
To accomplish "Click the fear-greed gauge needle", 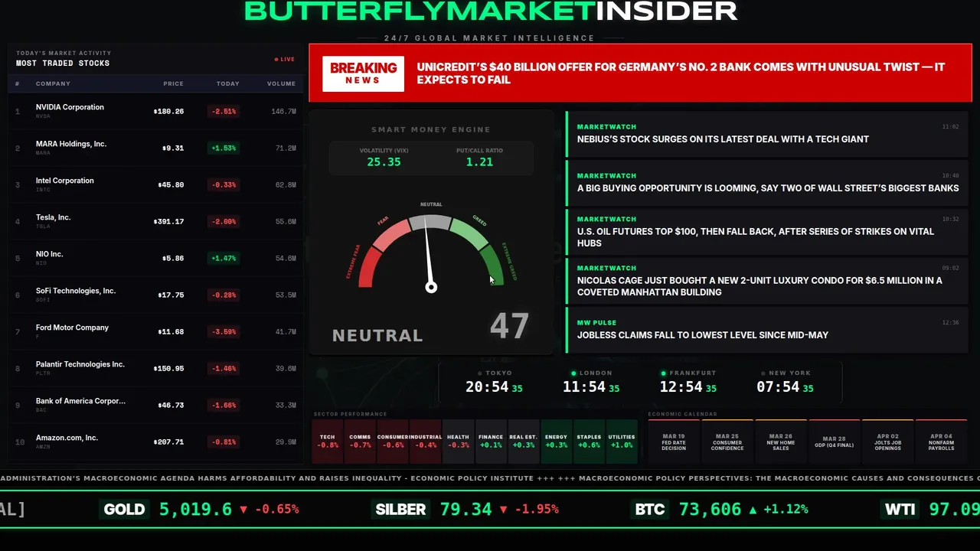I will [x=430, y=256].
